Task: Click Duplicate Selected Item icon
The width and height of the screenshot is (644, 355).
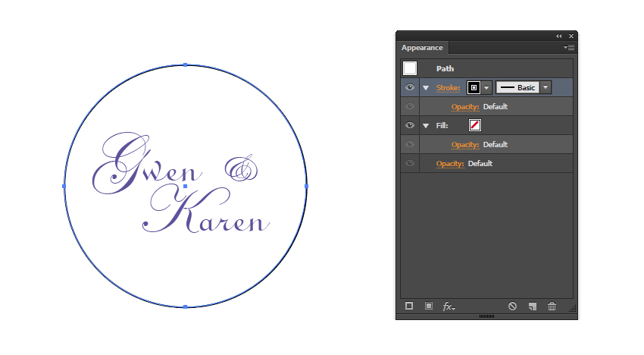Action: tap(533, 306)
